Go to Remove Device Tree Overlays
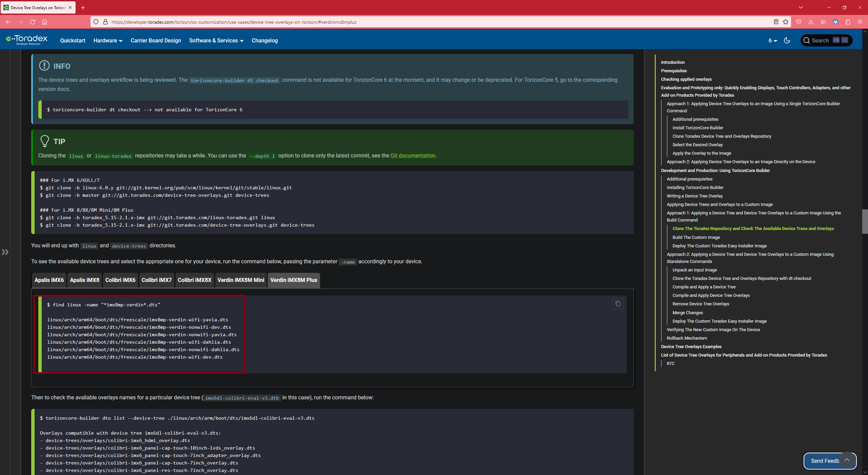The height and width of the screenshot is (475, 868). (701, 304)
